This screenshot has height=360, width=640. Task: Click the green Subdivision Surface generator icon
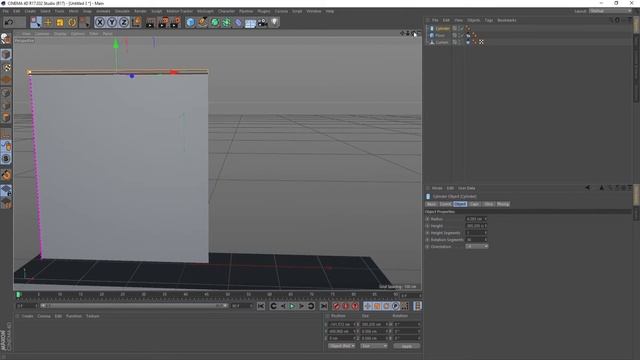(x=215, y=22)
